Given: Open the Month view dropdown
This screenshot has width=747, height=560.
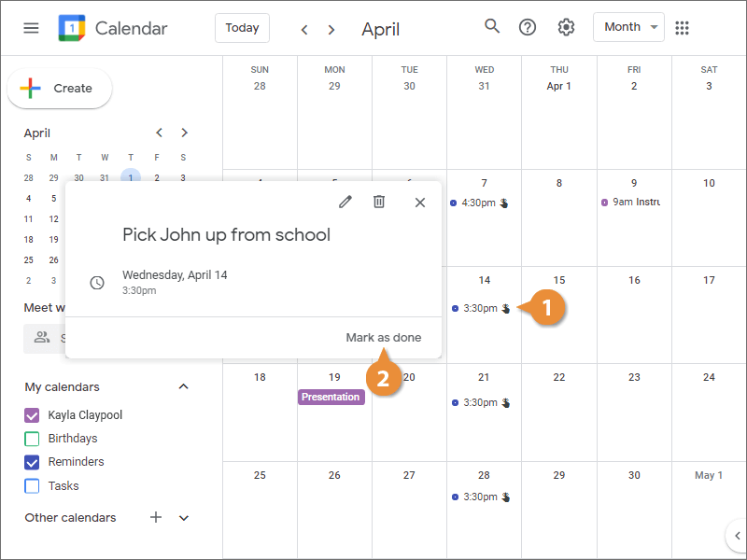Looking at the screenshot, I should pos(628,27).
